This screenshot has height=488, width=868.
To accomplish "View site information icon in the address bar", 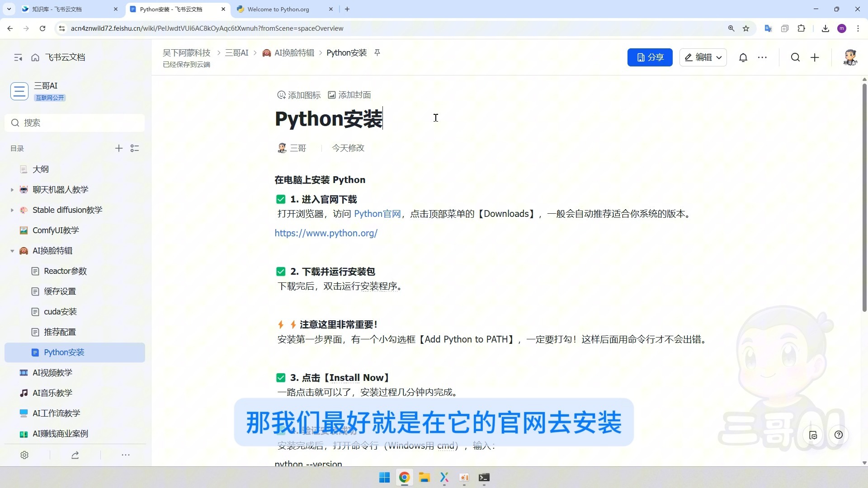I will pyautogui.click(x=61, y=28).
